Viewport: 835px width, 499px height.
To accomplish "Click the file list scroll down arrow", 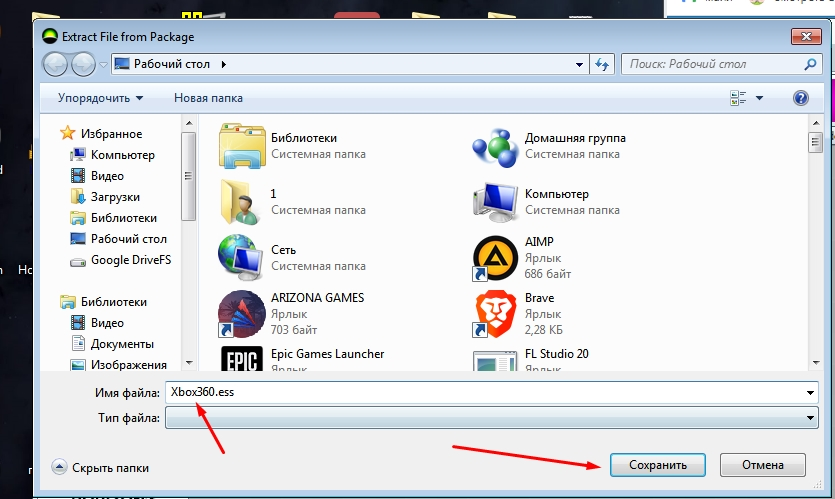I will (x=816, y=363).
